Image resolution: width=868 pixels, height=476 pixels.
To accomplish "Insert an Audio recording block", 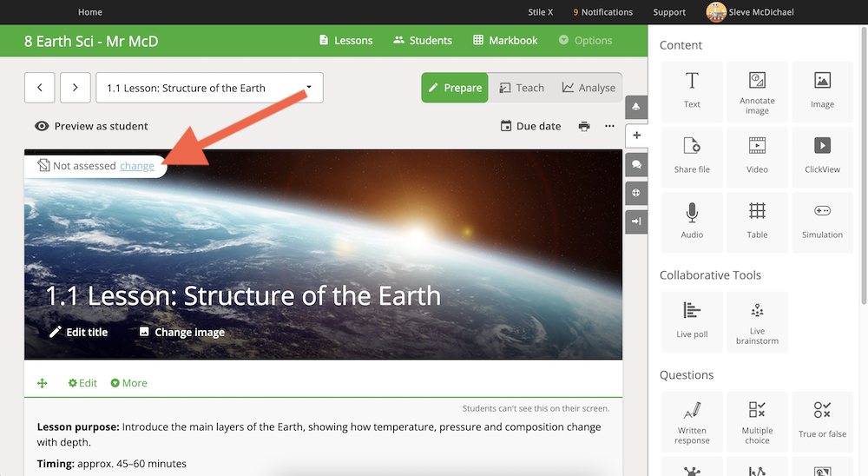I will (x=692, y=222).
